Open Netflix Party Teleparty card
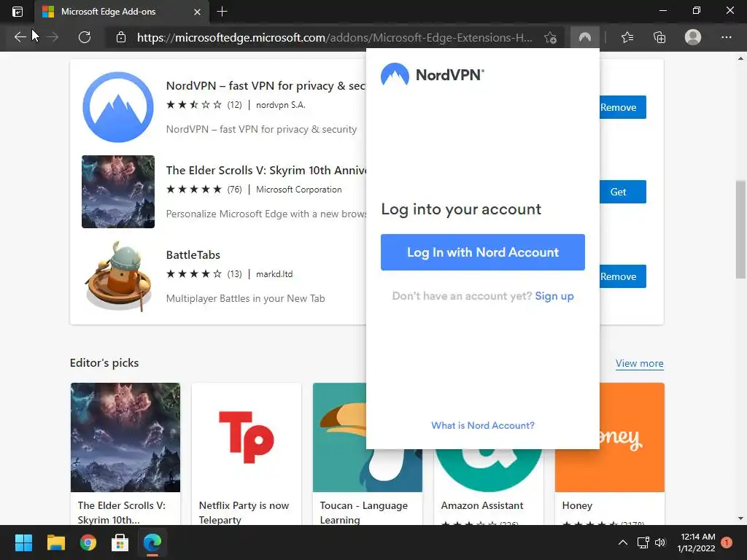This screenshot has width=747, height=560. click(247, 454)
